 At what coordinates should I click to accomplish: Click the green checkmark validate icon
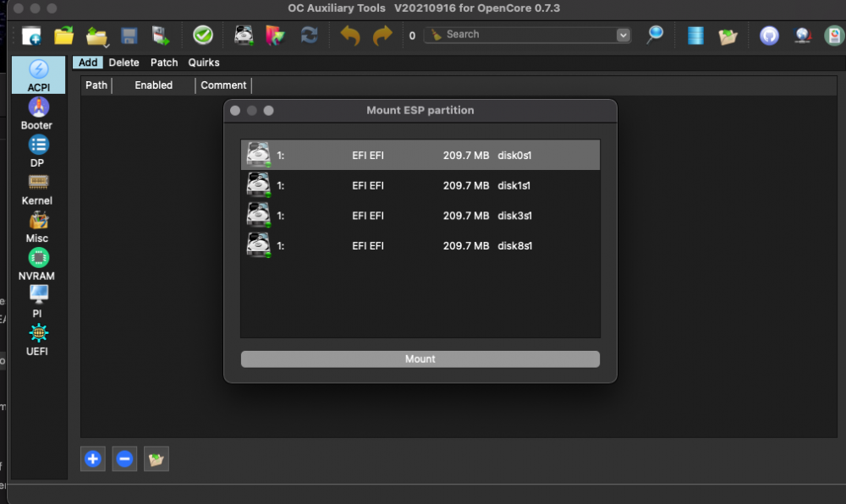tap(203, 35)
